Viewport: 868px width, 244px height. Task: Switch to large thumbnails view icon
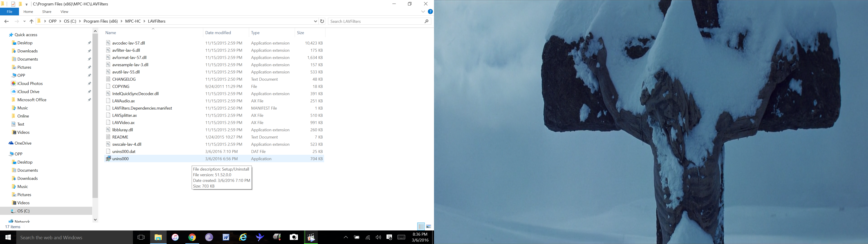tap(429, 226)
